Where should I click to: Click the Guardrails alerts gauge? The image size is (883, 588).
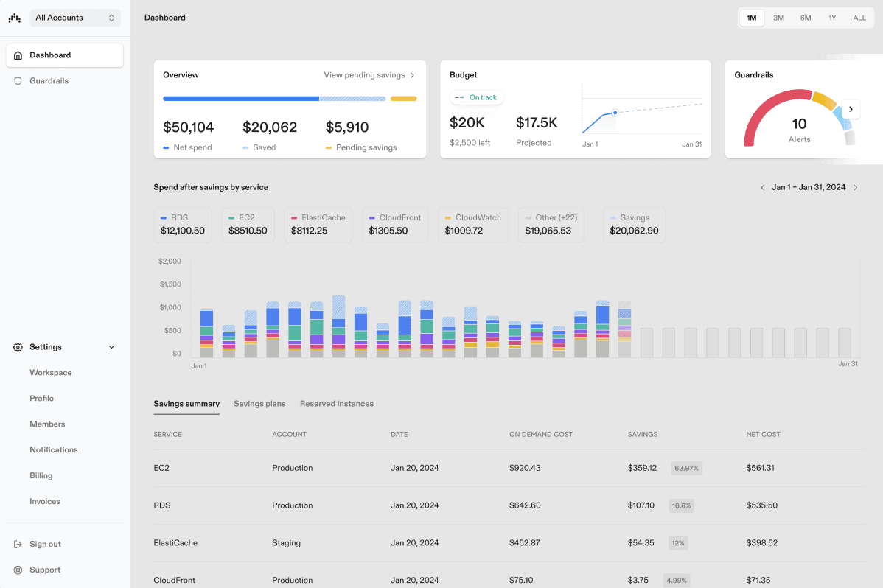coord(799,119)
